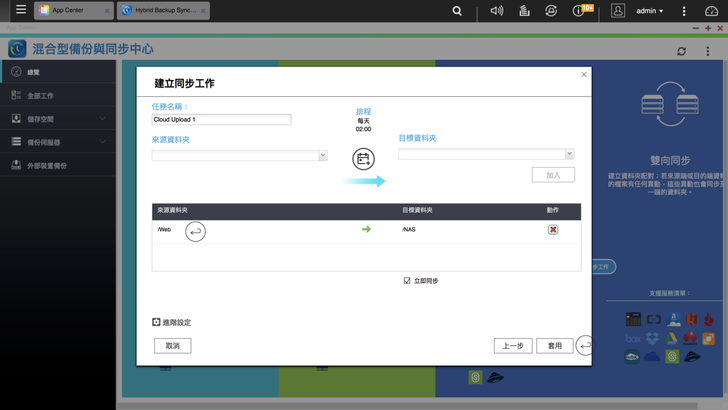Click the volume control speaker icon
728x410 pixels.
pyautogui.click(x=497, y=10)
